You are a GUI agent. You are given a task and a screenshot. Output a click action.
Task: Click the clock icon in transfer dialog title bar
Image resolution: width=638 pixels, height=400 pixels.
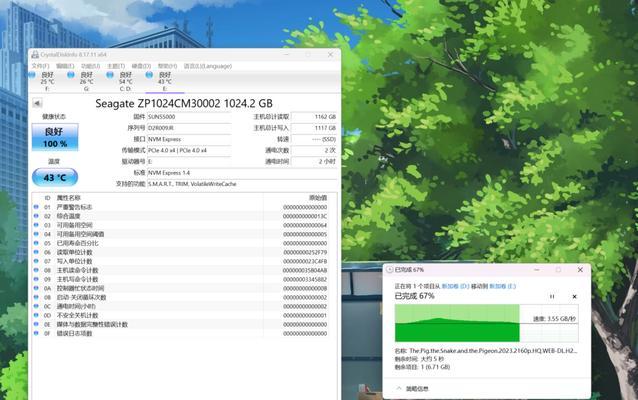click(x=389, y=269)
